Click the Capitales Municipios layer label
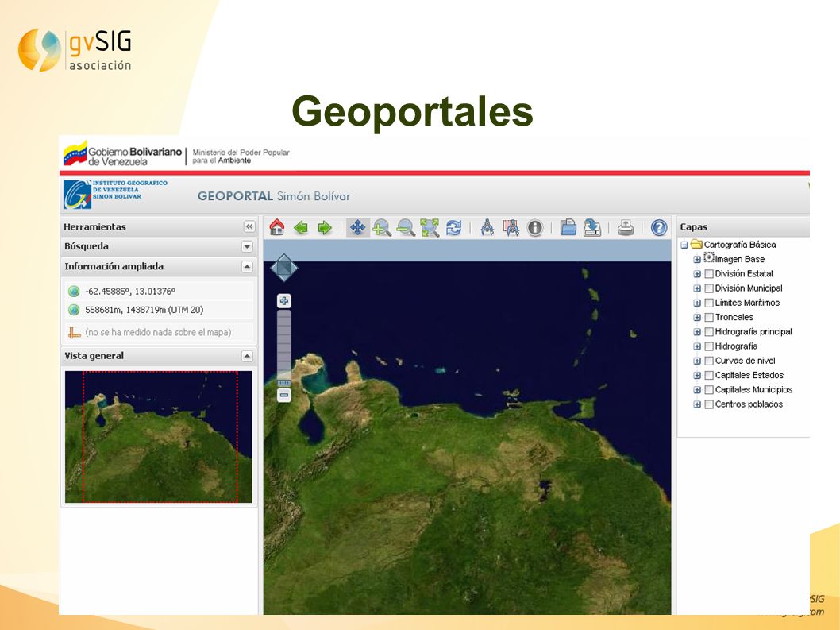Screen dimensions: 840x630 (x=753, y=390)
